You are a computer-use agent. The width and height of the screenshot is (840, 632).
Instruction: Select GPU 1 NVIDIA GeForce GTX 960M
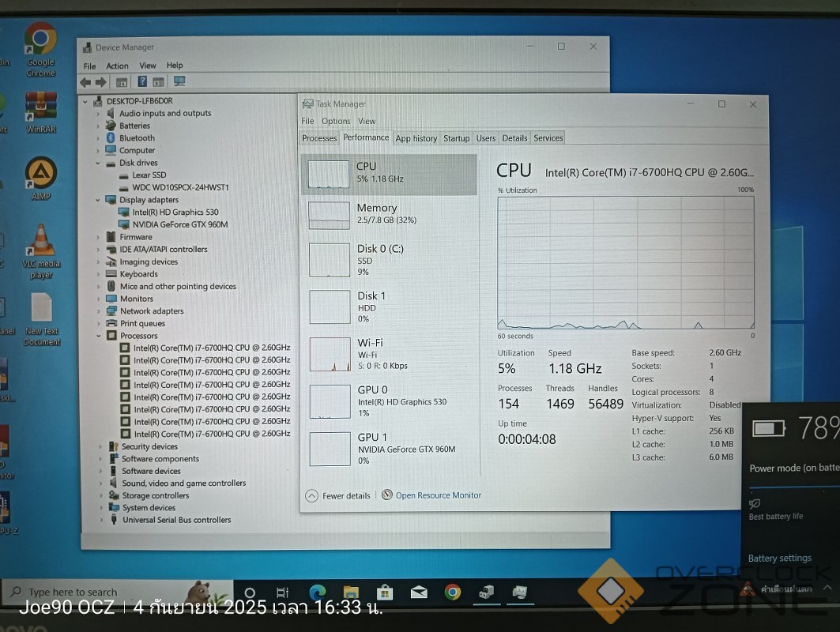(x=390, y=449)
